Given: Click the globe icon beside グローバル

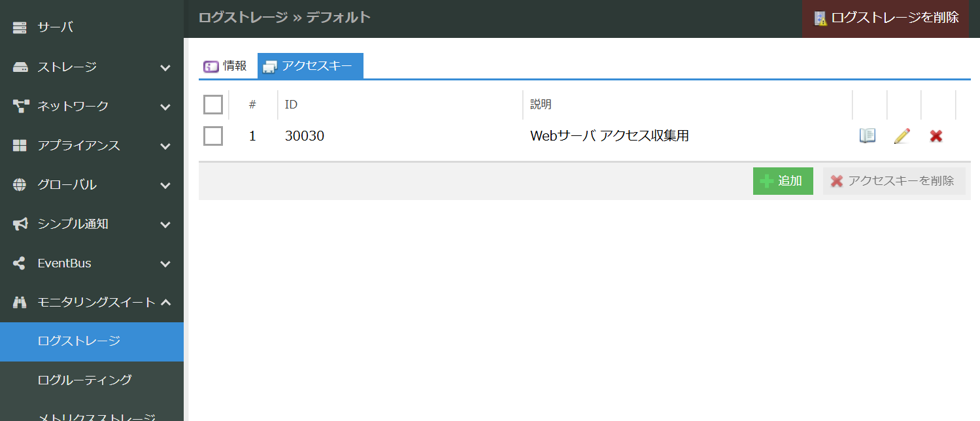Looking at the screenshot, I should [20, 185].
